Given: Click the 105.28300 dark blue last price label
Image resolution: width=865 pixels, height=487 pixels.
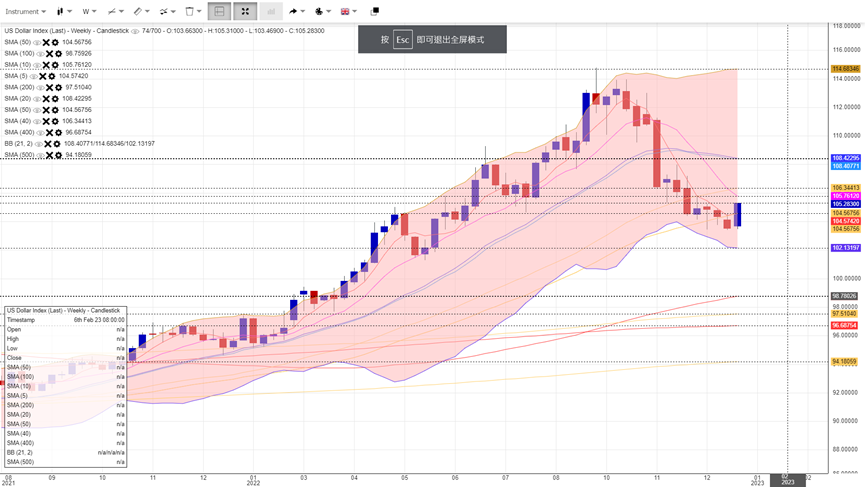Looking at the screenshot, I should click(x=846, y=204).
